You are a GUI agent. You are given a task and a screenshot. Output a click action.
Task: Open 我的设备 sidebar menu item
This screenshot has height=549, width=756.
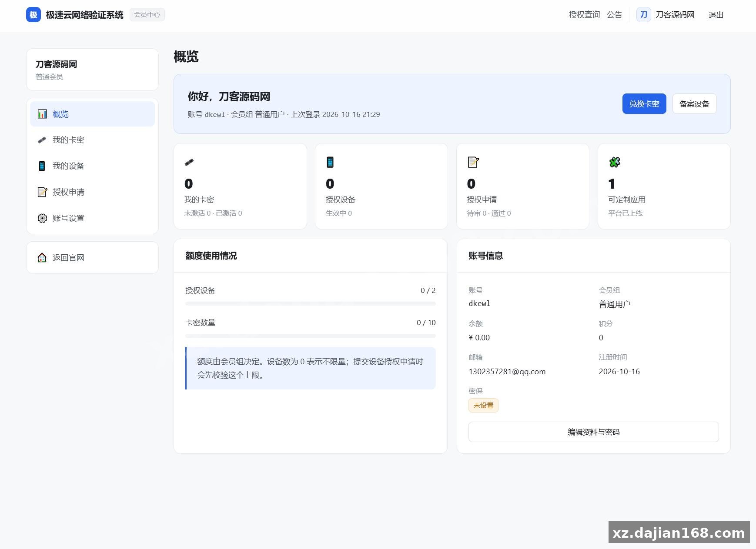click(92, 166)
